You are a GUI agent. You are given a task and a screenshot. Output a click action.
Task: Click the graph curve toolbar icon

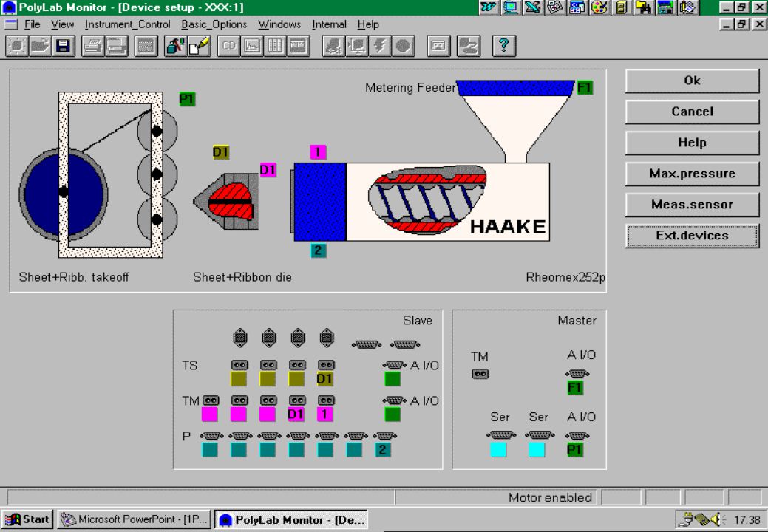coord(252,47)
